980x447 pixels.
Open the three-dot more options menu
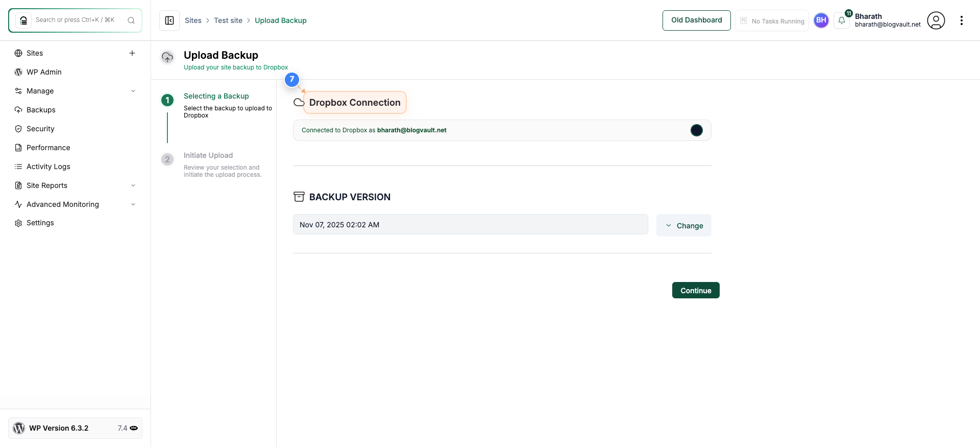[x=962, y=20]
